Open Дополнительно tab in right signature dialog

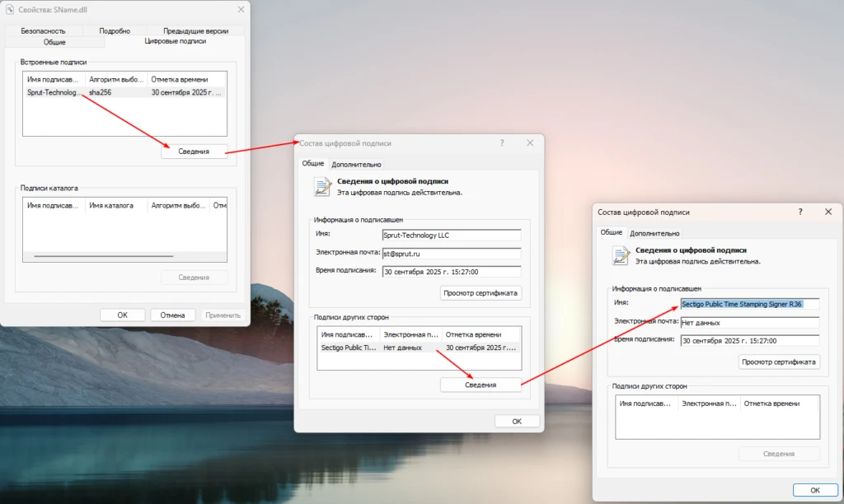654,233
